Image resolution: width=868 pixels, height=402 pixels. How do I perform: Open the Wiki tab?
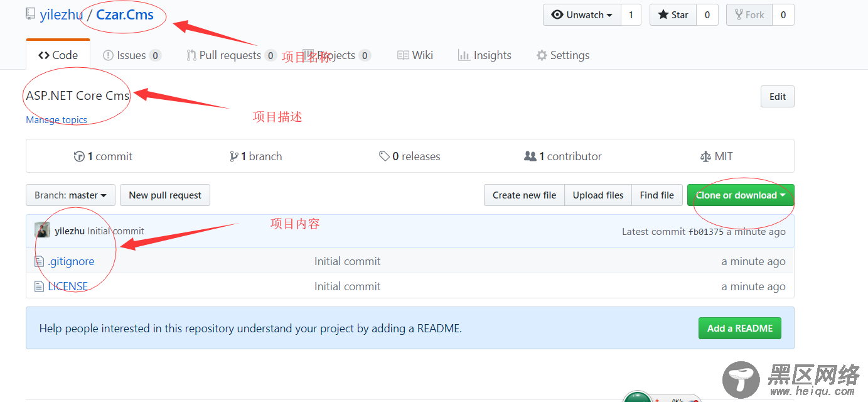point(415,55)
